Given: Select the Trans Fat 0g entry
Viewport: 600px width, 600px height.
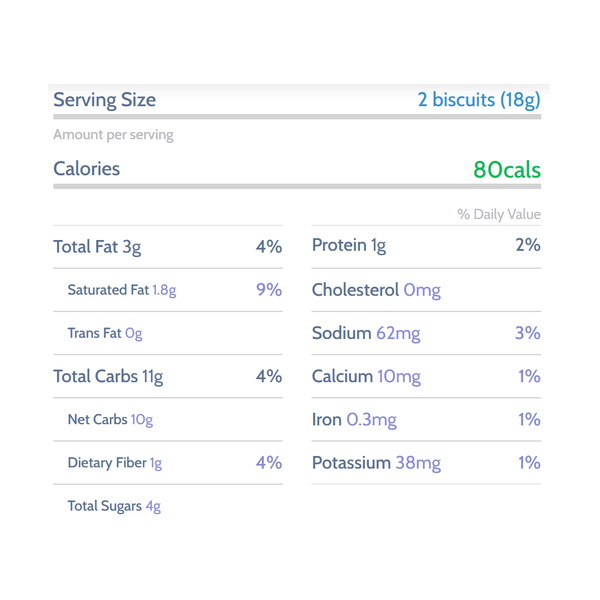Looking at the screenshot, I should coord(105,333).
